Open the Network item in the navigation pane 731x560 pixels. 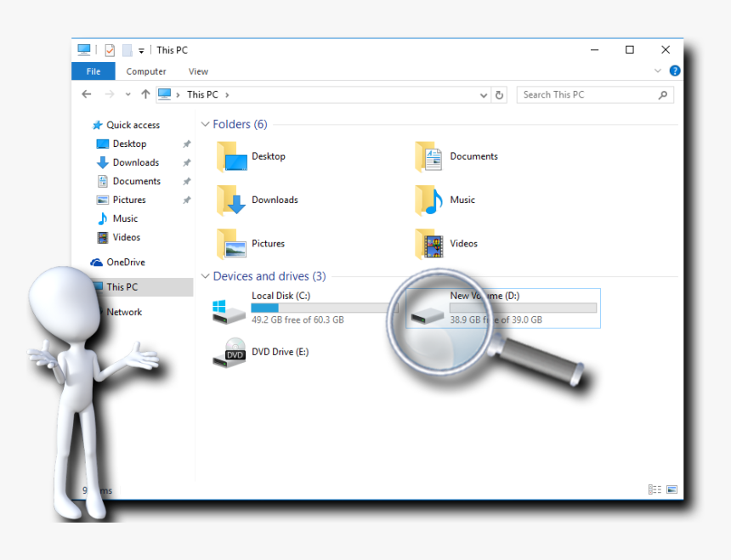click(124, 312)
